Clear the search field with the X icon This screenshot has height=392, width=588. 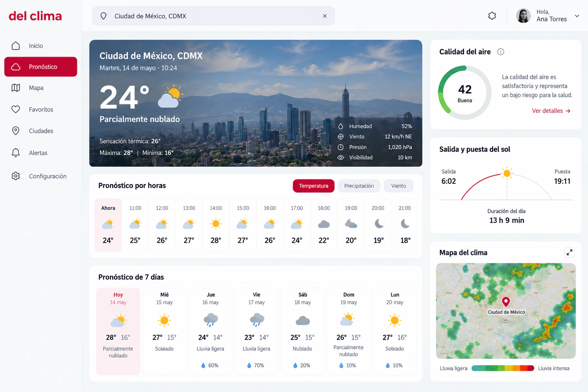(x=325, y=16)
